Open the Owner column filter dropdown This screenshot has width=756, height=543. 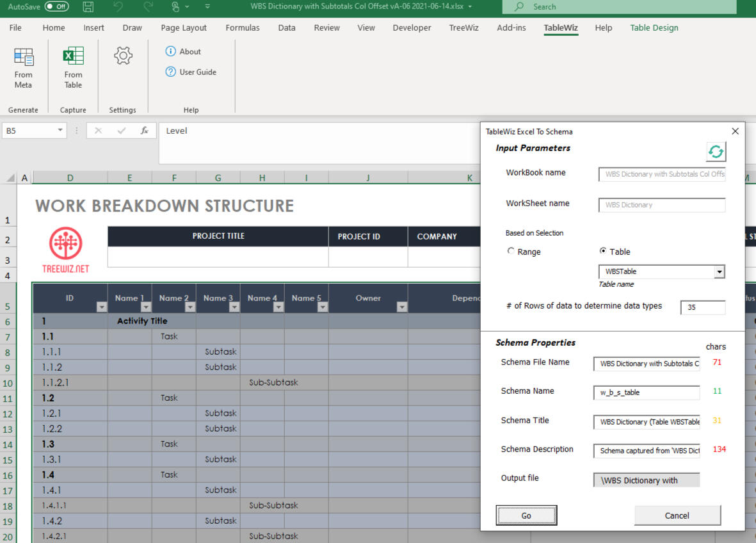pyautogui.click(x=401, y=307)
